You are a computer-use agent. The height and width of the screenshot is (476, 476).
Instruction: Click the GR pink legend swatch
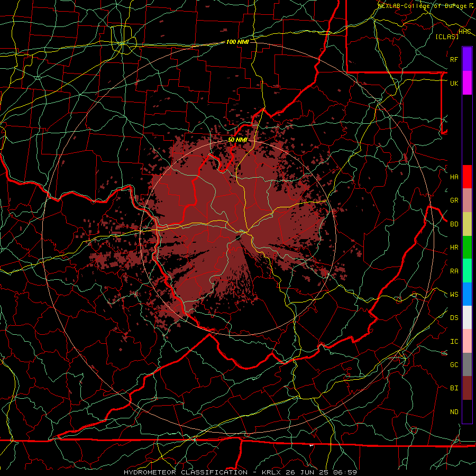(467, 200)
